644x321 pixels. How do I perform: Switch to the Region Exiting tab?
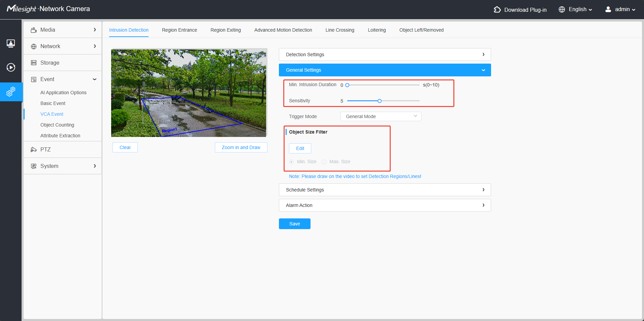tap(226, 30)
